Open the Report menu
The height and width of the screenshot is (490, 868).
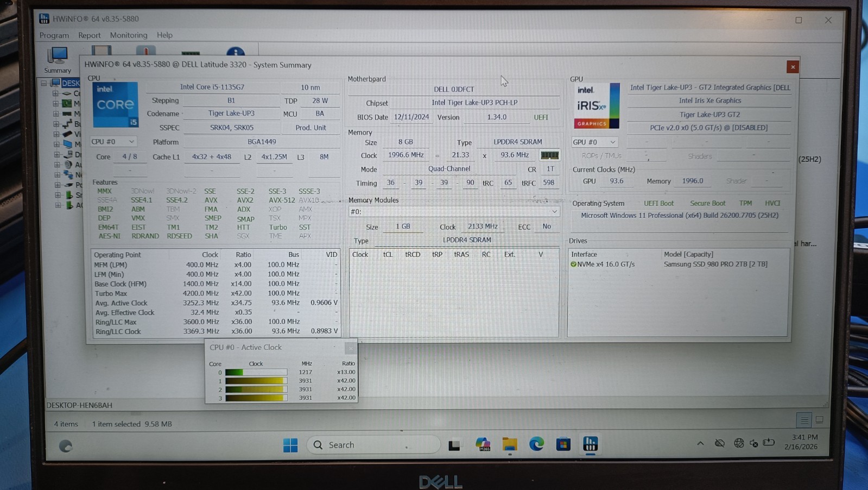[89, 35]
